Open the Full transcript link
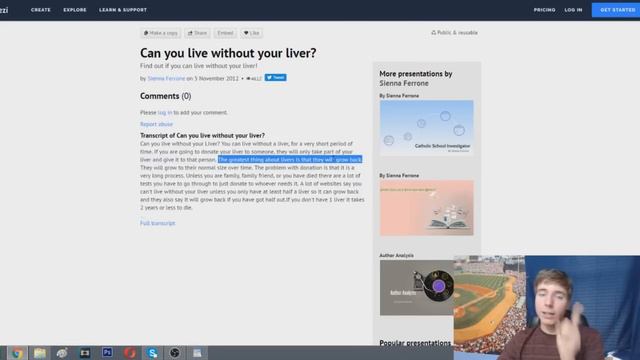 pos(158,223)
